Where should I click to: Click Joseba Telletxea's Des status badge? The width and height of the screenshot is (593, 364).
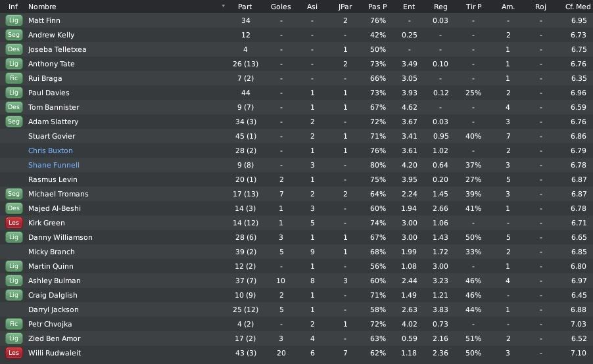[14, 49]
